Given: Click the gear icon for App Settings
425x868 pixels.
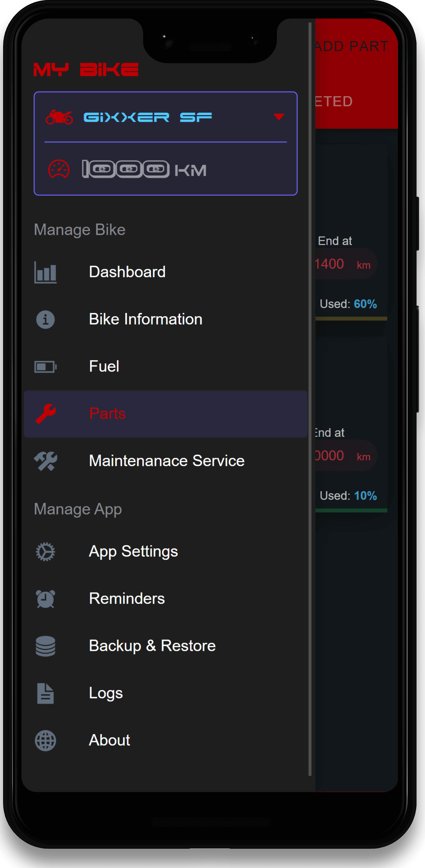Looking at the screenshot, I should pyautogui.click(x=45, y=552).
